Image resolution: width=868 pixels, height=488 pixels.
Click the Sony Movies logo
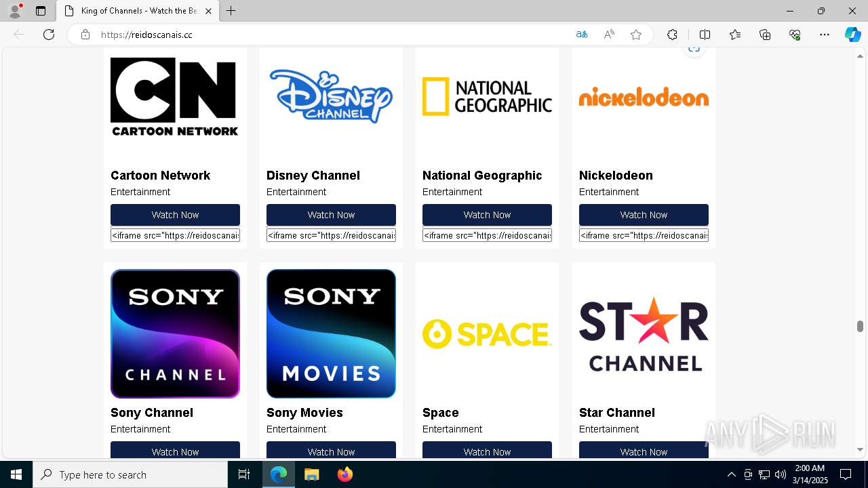(x=331, y=333)
